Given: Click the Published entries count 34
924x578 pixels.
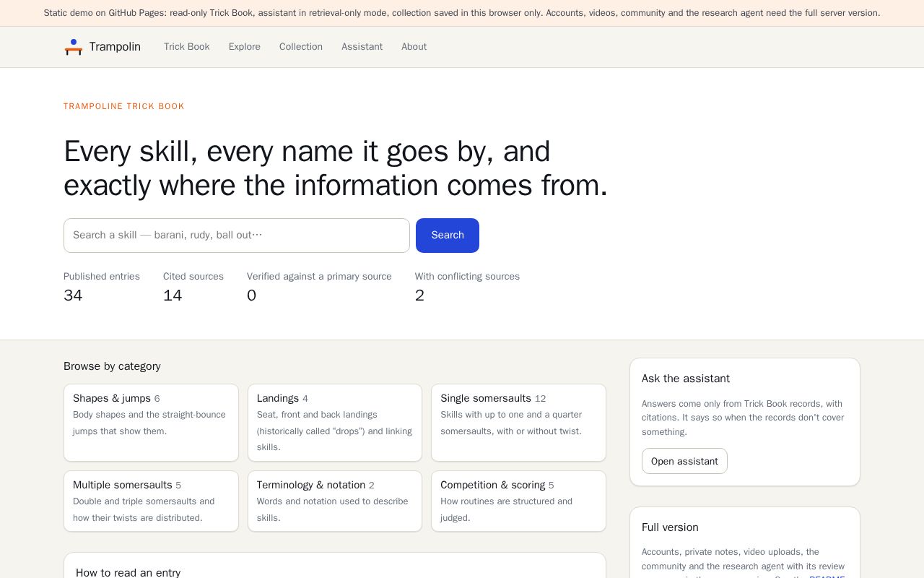Looking at the screenshot, I should pos(73,296).
